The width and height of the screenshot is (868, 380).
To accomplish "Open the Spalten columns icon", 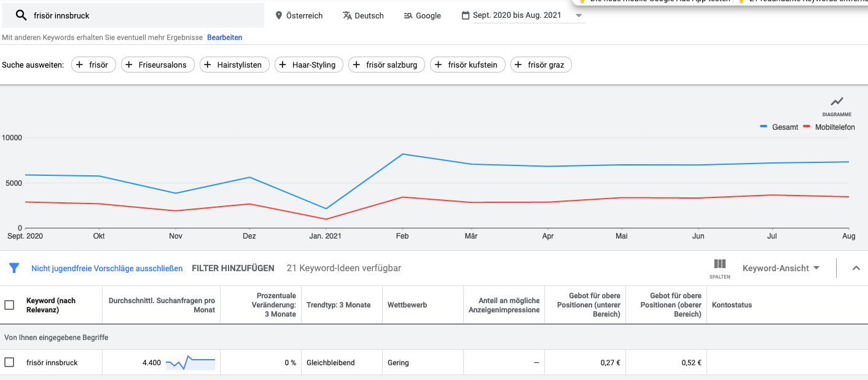I will pyautogui.click(x=720, y=264).
